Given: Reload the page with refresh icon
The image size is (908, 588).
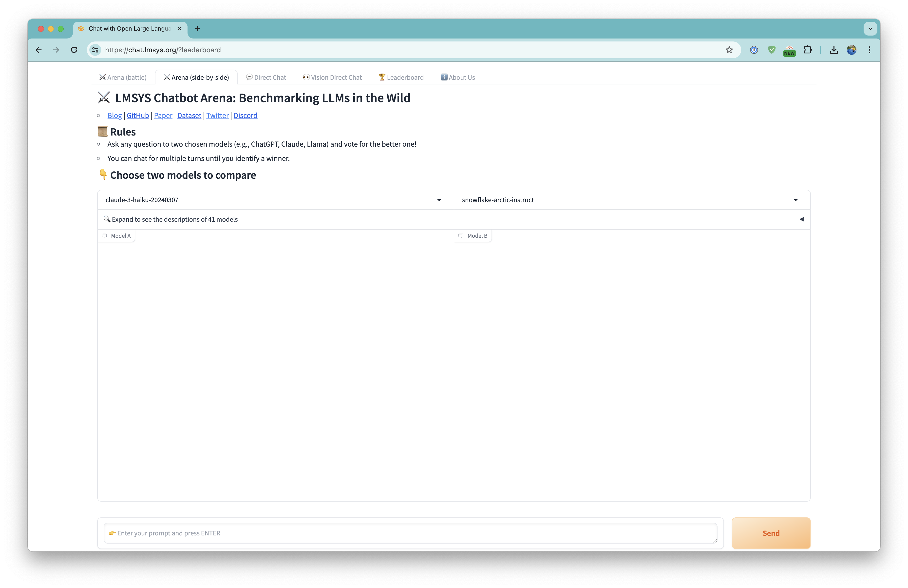Looking at the screenshot, I should pos(74,50).
